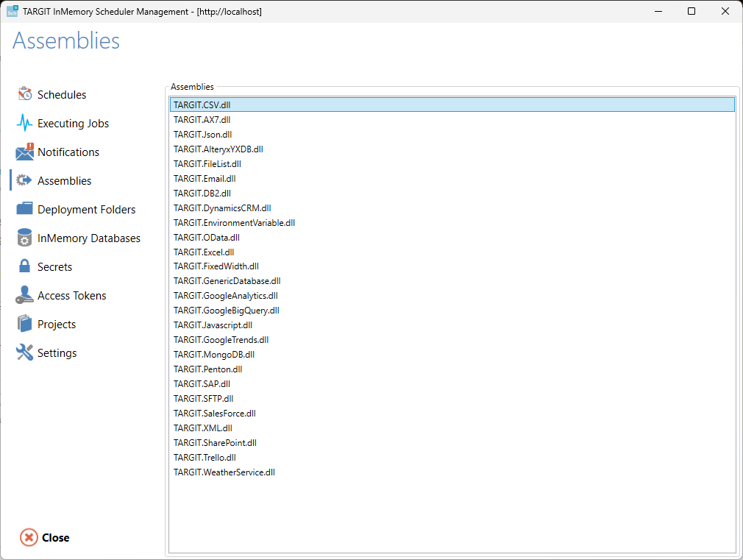Select TARGIT.OData.dll
The image size is (743, 560).
pyautogui.click(x=452, y=237)
